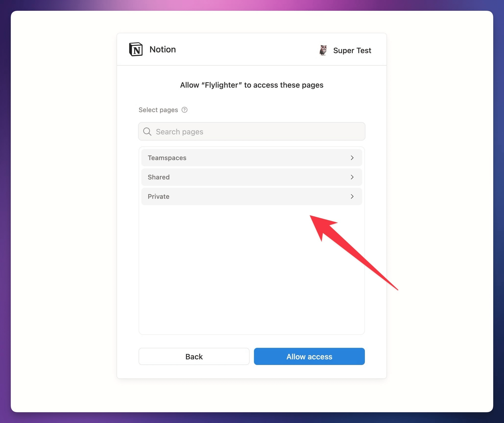
Task: Click the owl workspace avatar
Action: point(323,50)
